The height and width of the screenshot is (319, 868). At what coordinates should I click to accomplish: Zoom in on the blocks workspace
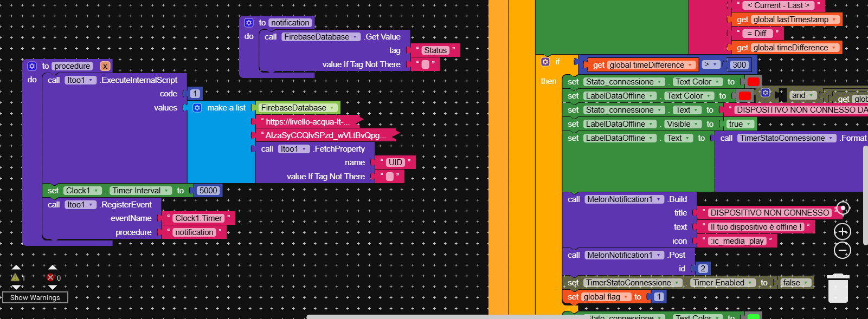coord(842,232)
